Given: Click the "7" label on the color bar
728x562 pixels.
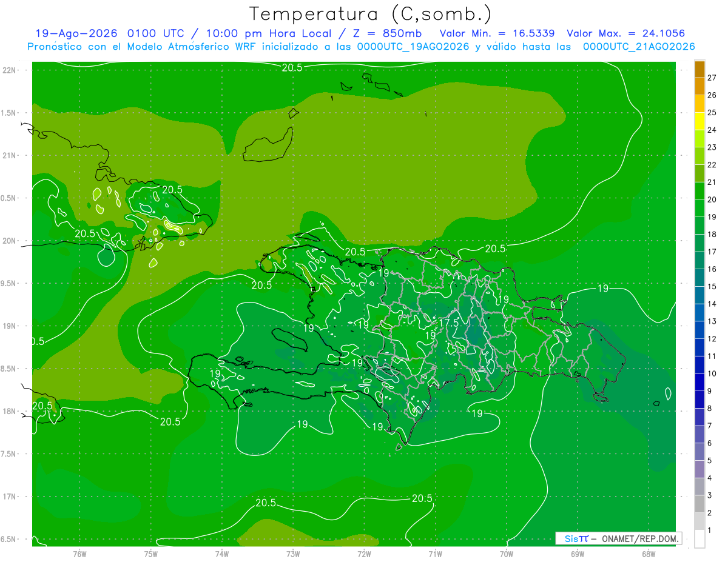Looking at the screenshot, I should 710,426.
